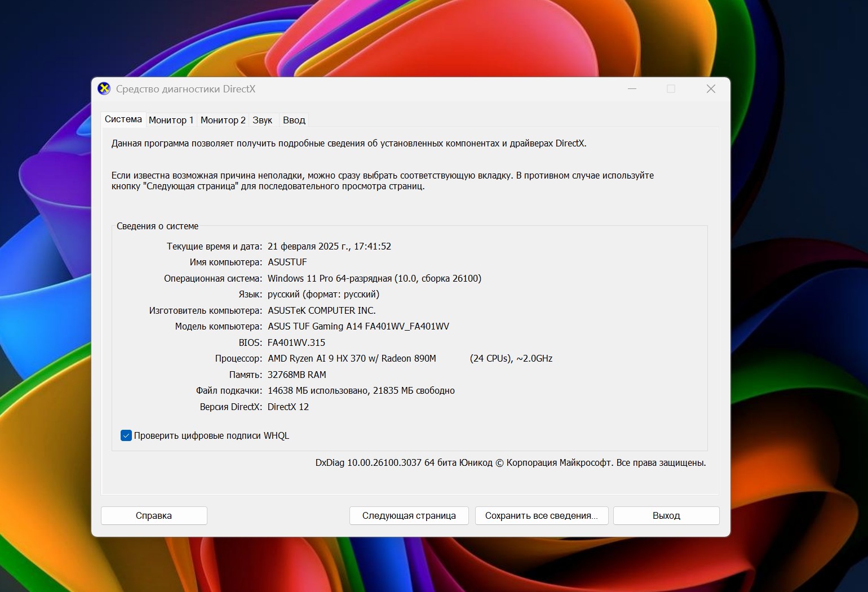868x592 pixels.
Task: Click memory value 32768MB RAM
Action: (x=297, y=375)
